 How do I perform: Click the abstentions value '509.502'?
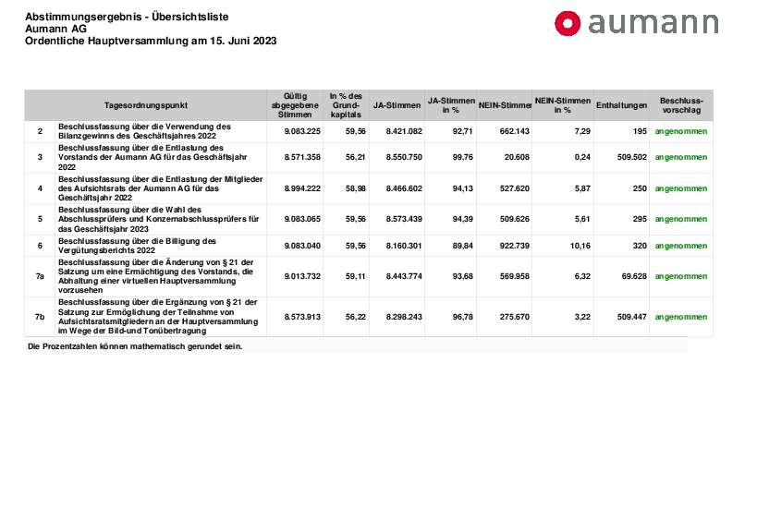(632, 157)
